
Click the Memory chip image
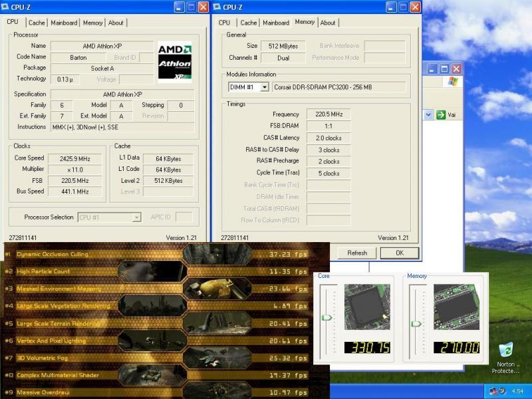coord(456,307)
